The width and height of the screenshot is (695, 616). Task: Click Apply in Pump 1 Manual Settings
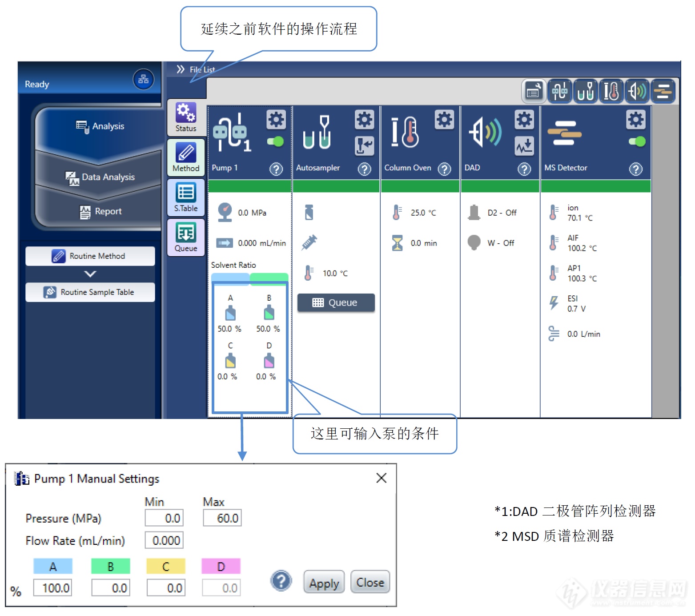pos(324,582)
